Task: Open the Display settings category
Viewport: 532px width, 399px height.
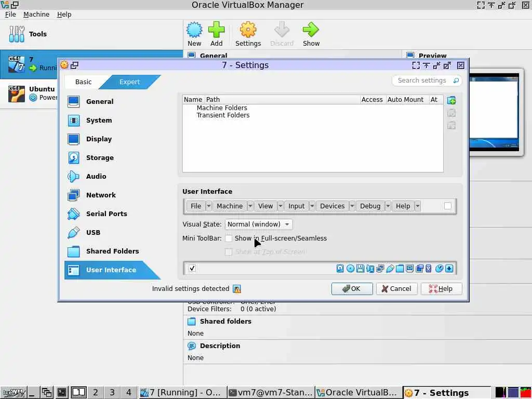Action: pyautogui.click(x=112, y=139)
